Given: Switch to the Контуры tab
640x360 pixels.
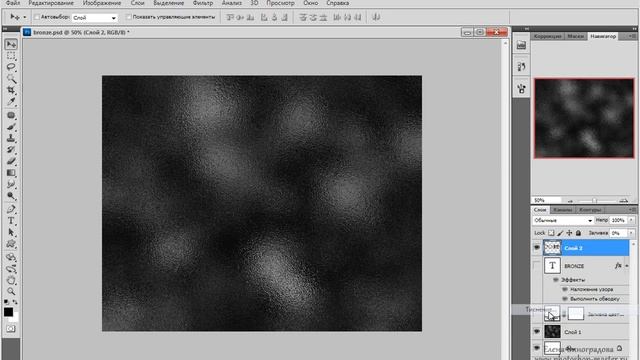Looking at the screenshot, I should pos(590,210).
